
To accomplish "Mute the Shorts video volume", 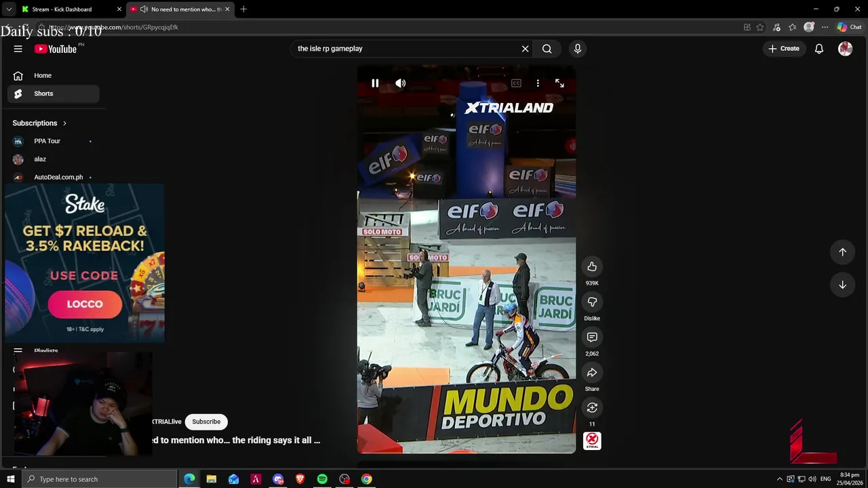I will pyautogui.click(x=401, y=83).
